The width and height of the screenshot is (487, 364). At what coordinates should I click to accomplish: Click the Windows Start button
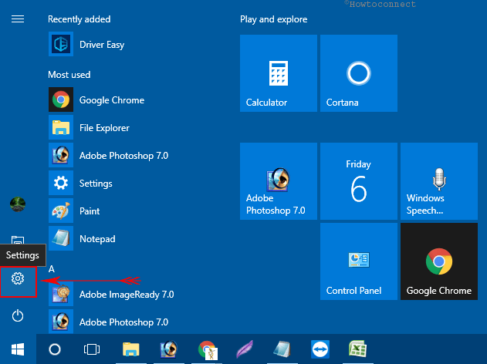tap(18, 349)
